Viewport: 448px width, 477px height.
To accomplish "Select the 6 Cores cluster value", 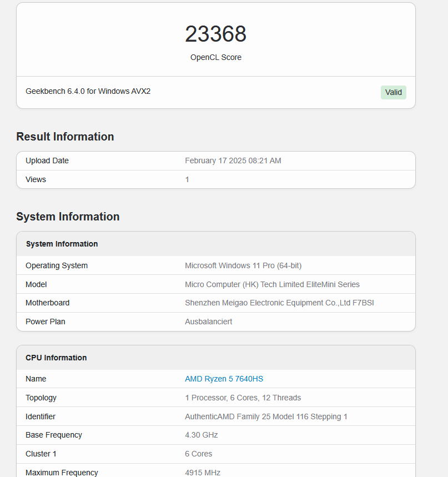I will coord(198,454).
